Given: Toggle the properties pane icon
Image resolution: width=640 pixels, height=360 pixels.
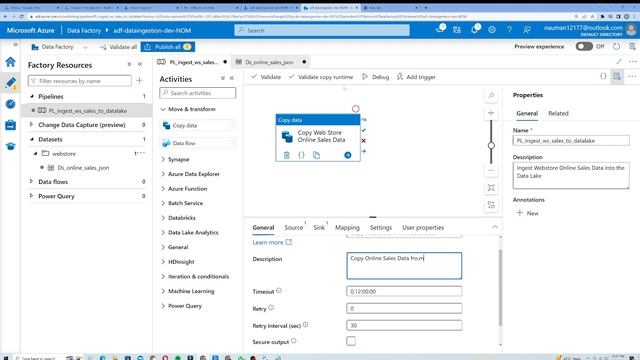Looking at the screenshot, I should pos(617,76).
